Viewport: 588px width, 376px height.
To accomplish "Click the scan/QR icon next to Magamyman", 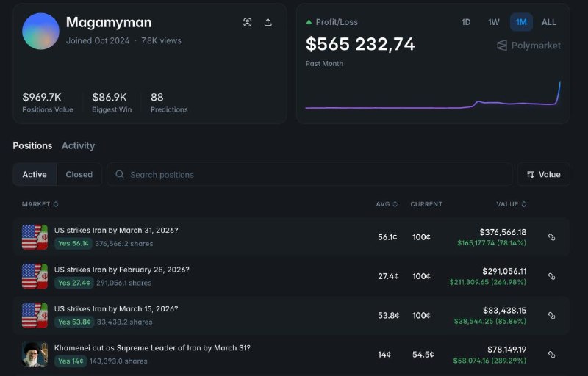I will pos(248,23).
